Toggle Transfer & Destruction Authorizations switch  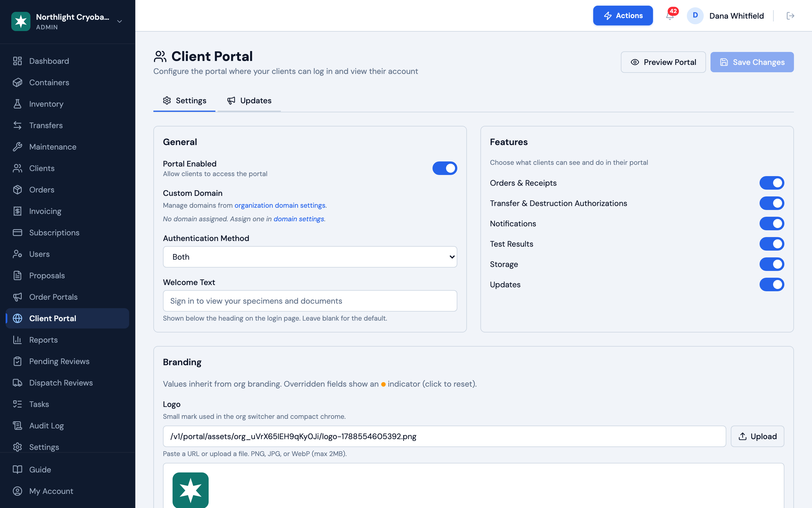pos(772,203)
